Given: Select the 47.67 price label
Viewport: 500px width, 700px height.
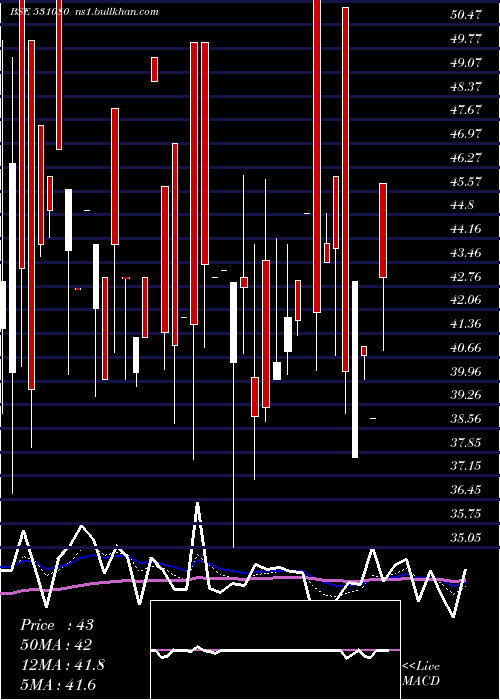Looking at the screenshot, I should click(x=466, y=110).
